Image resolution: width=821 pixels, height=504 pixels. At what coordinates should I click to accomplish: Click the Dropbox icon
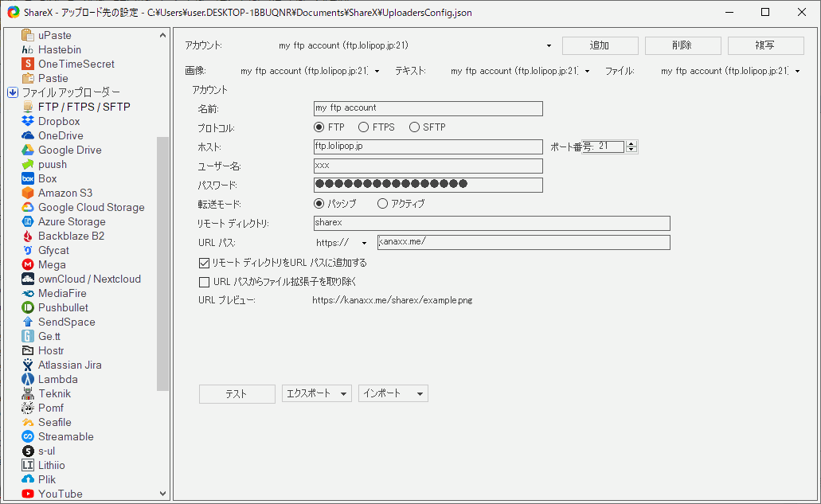pos(28,121)
